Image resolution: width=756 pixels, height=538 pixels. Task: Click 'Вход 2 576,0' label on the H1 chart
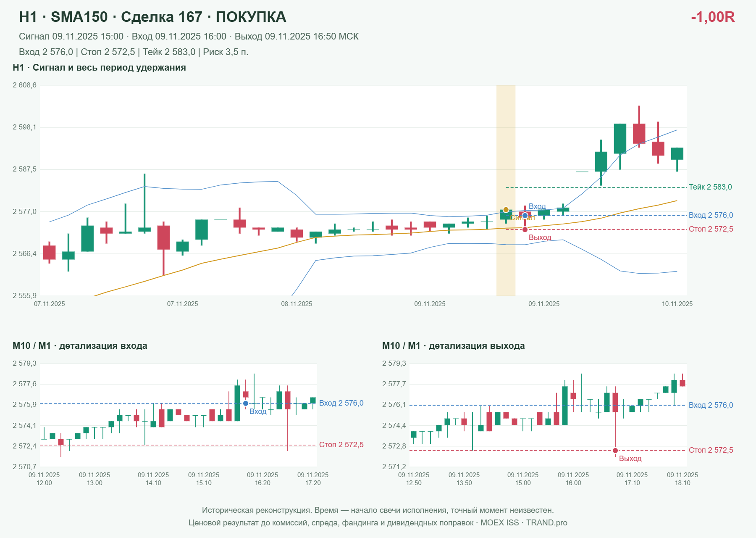(x=711, y=215)
